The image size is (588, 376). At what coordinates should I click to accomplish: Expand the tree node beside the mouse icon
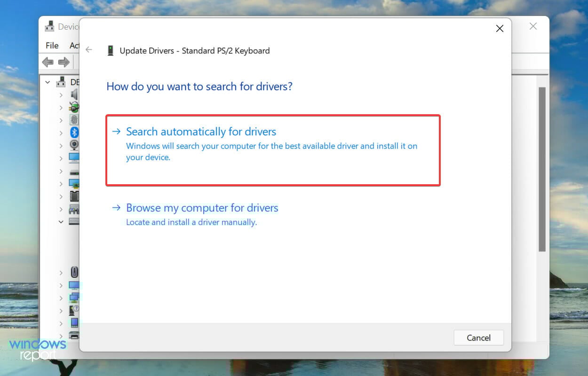point(61,272)
